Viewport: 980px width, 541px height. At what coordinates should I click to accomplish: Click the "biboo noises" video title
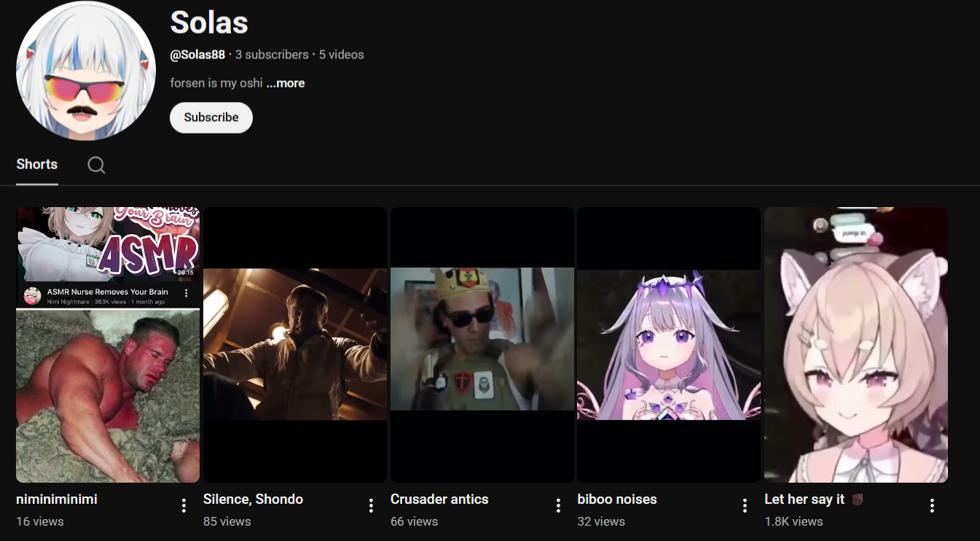coord(617,499)
